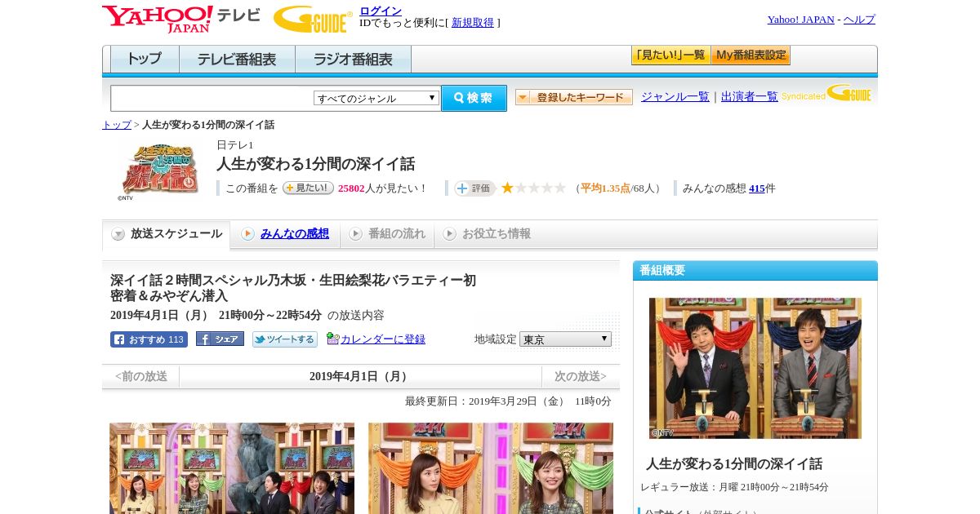Follow the トップ breadcrumb link

(x=117, y=125)
